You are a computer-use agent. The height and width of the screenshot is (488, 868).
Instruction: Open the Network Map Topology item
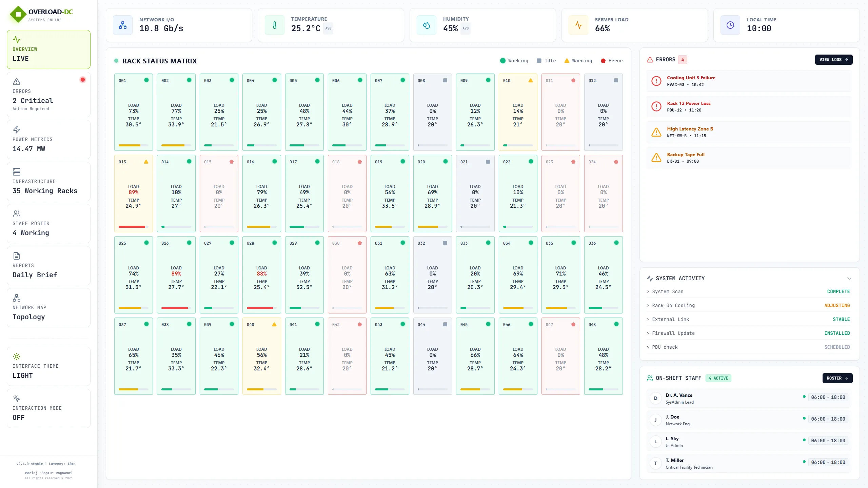48,308
